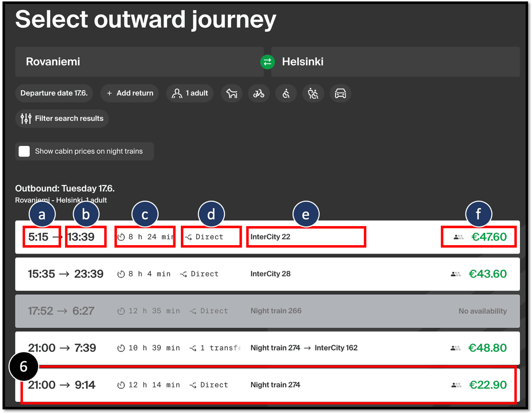This screenshot has width=532, height=414.
Task: Add a bicycle to the journey
Action: (259, 94)
